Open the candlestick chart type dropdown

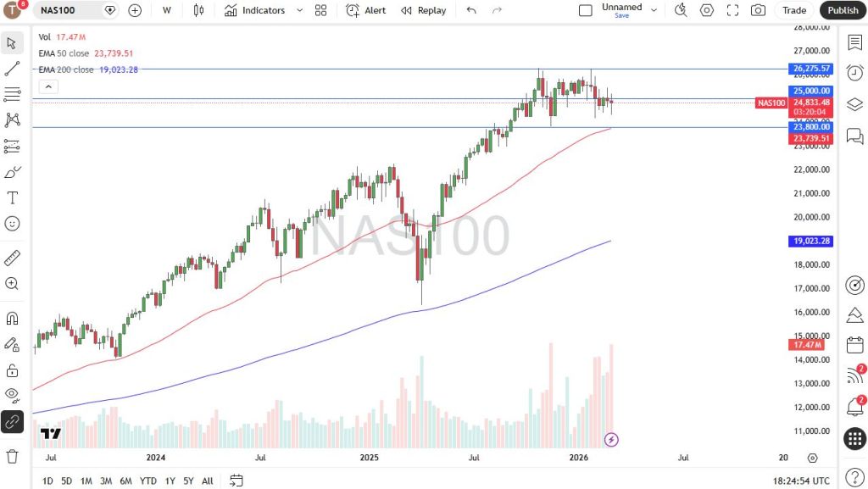(199, 10)
